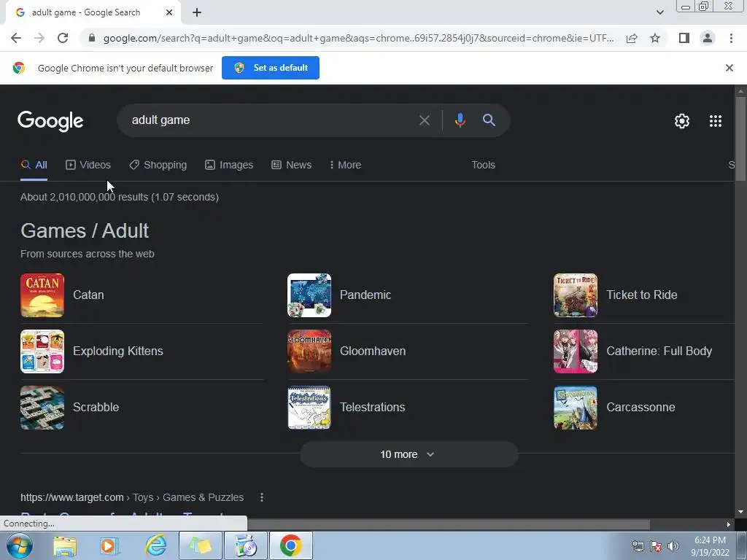Open the Telestrations game thumbnail
The image size is (747, 560).
click(309, 408)
